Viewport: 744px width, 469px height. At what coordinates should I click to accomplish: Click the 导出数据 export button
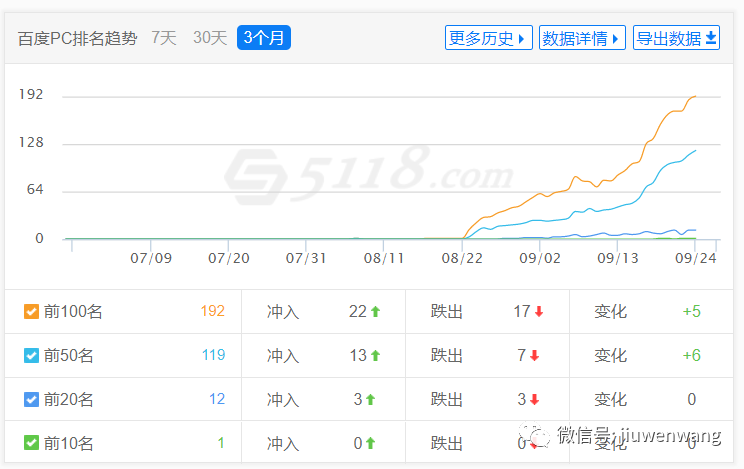676,38
